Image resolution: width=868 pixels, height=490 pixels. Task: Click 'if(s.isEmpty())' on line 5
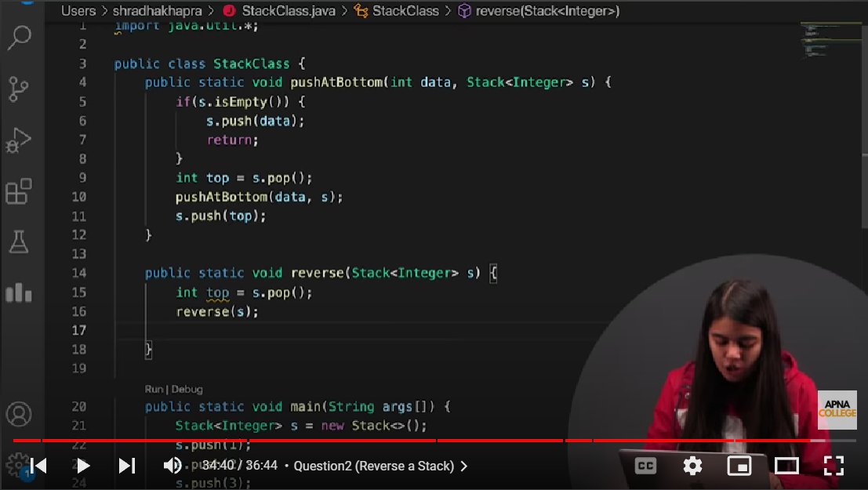233,102
